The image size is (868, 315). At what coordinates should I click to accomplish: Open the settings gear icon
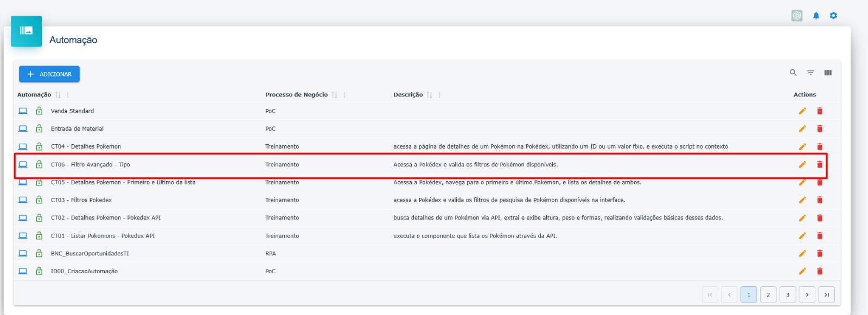coord(833,16)
